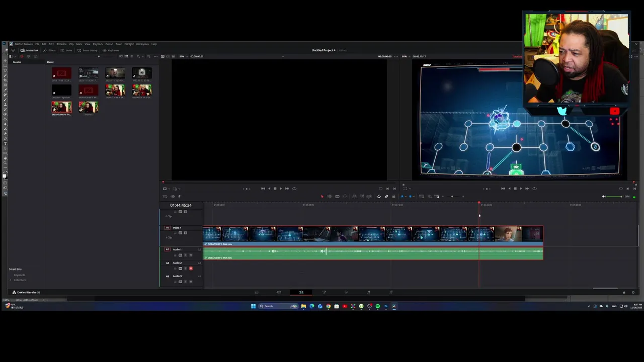Open Project Settings gear icon
The height and width of the screenshot is (362, 644).
[x=633, y=292]
